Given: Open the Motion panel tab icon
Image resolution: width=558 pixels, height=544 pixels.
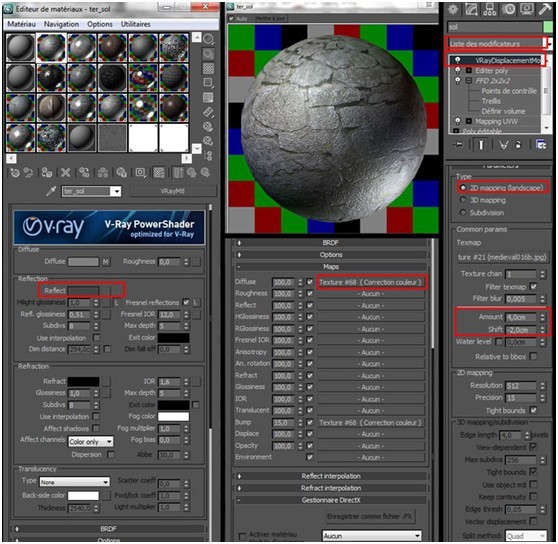Looking at the screenshot, I should [x=509, y=9].
